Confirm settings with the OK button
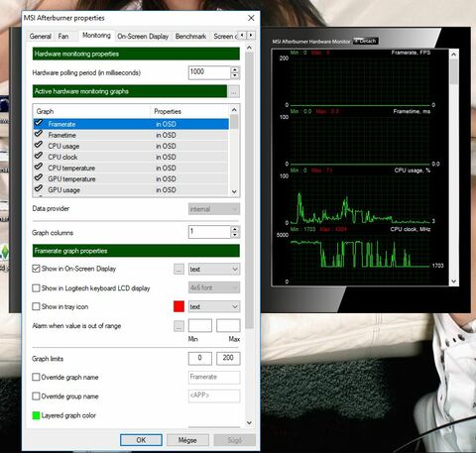 pyautogui.click(x=141, y=440)
